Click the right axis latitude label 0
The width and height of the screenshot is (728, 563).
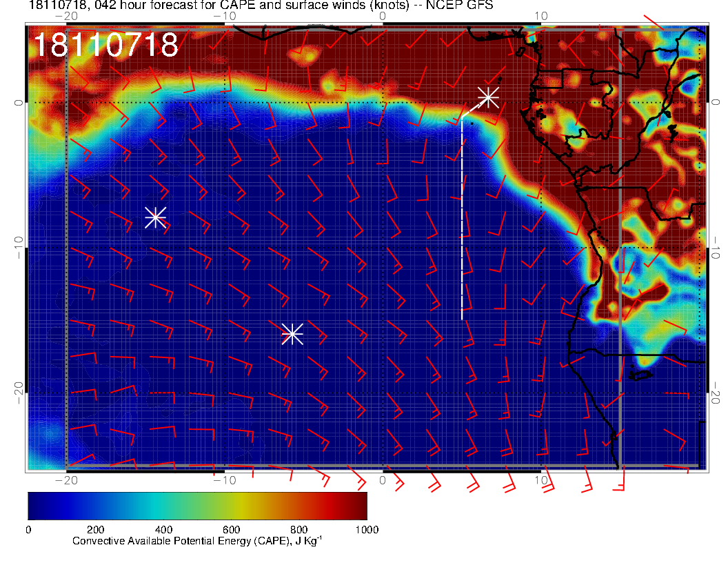coord(716,102)
